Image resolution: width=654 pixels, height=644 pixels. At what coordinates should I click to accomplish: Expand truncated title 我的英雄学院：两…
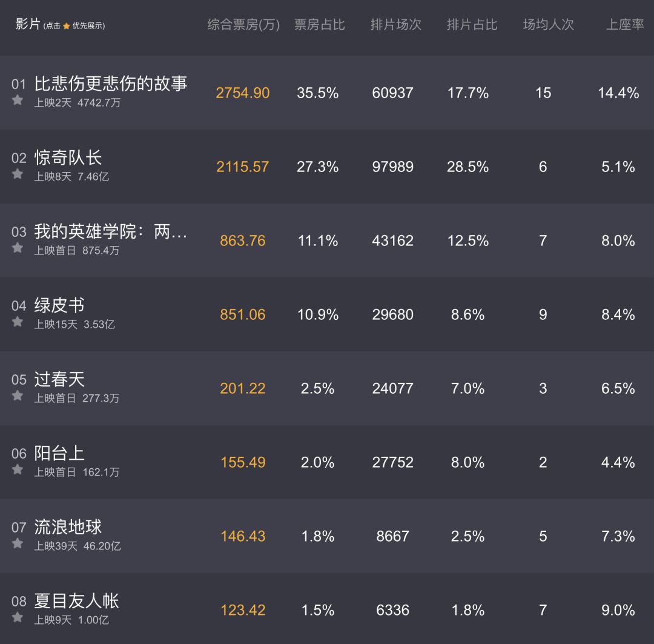[x=111, y=231]
